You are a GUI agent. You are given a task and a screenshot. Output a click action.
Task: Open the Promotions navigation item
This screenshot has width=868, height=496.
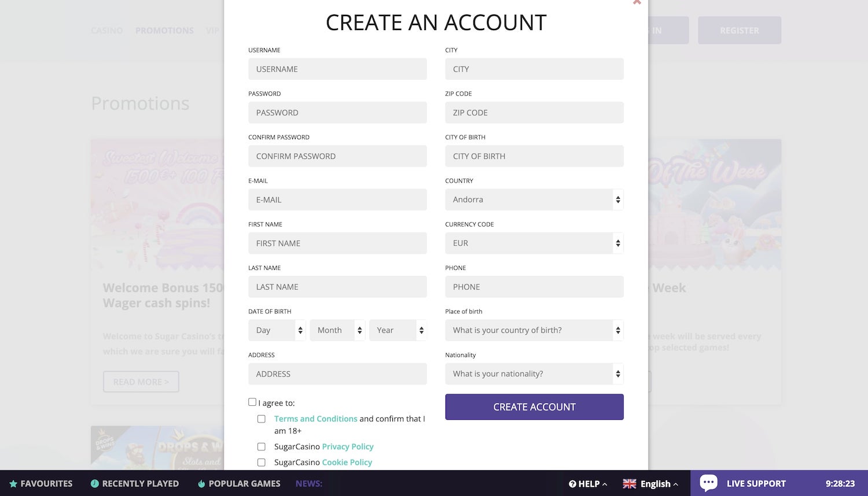164,31
